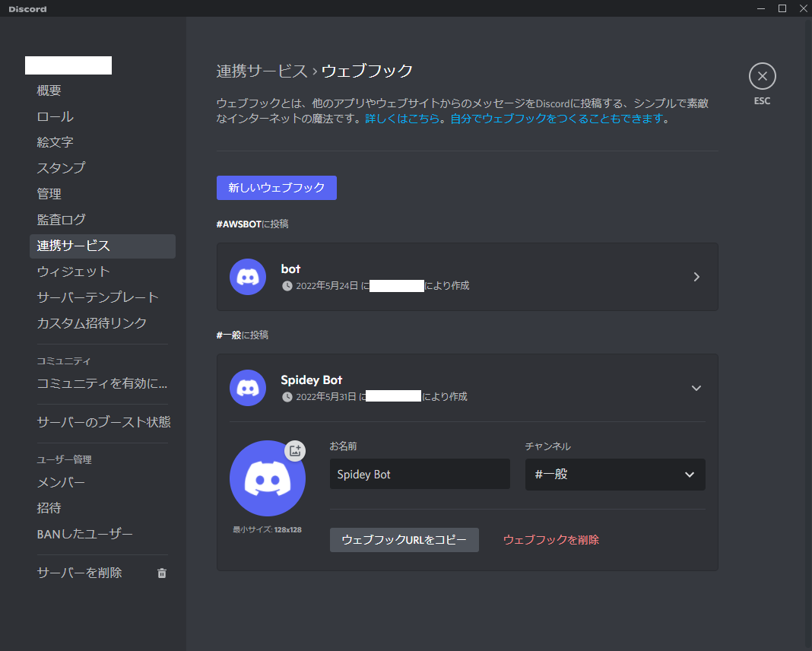Select サーバーのブースト状態 in the sidebar
The height and width of the screenshot is (651, 812).
tap(103, 422)
